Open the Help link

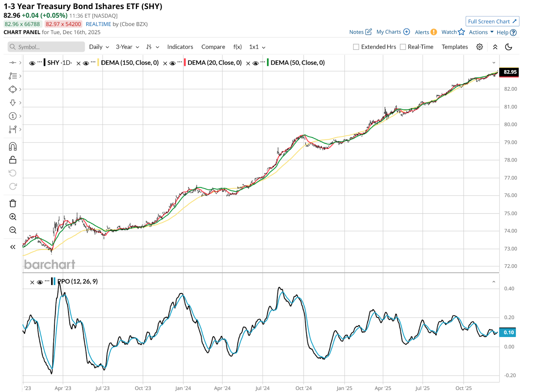click(x=502, y=32)
